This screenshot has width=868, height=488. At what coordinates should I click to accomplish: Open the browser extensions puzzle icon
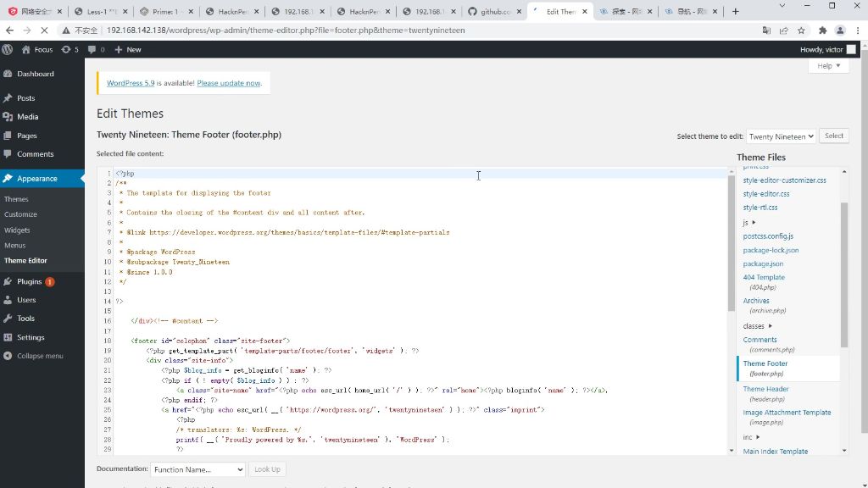[x=822, y=30]
